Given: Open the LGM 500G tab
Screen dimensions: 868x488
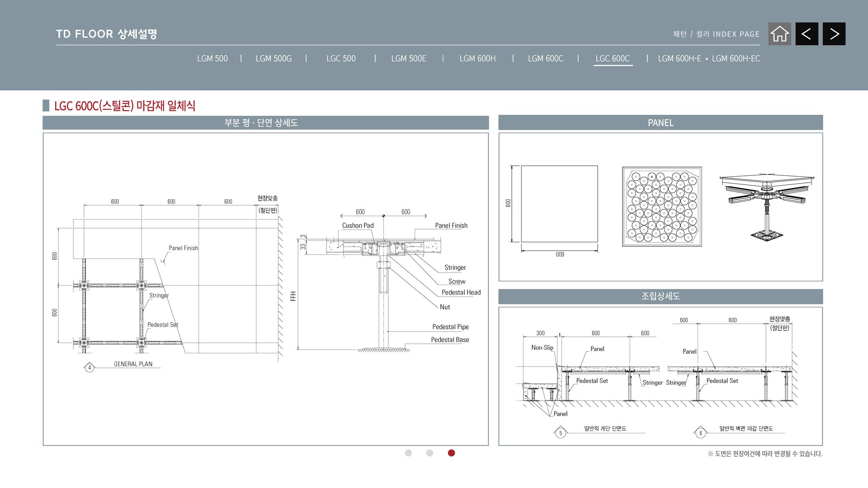Looking at the screenshot, I should pyautogui.click(x=274, y=59).
